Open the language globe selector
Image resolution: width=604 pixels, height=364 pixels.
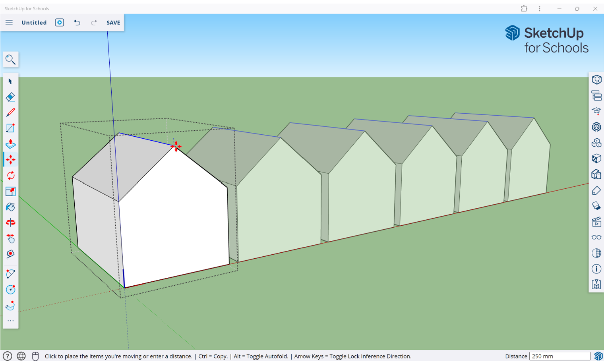click(x=21, y=356)
